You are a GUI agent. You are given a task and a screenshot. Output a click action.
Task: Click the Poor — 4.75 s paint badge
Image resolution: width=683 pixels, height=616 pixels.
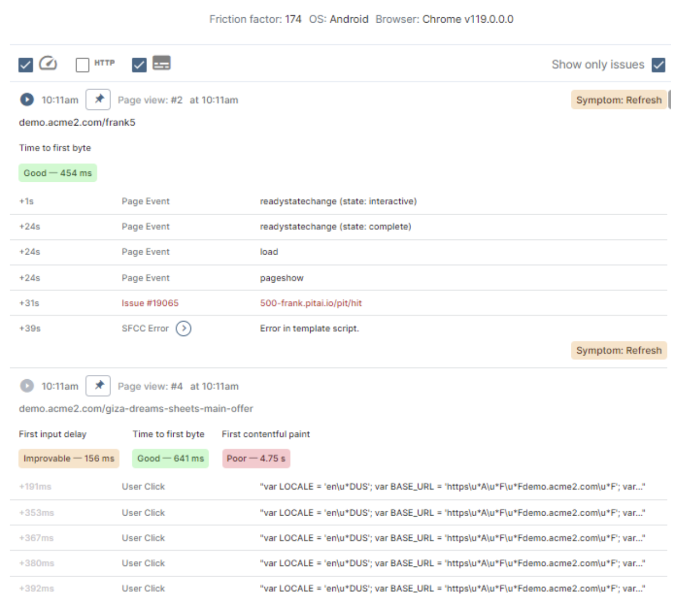(256, 458)
